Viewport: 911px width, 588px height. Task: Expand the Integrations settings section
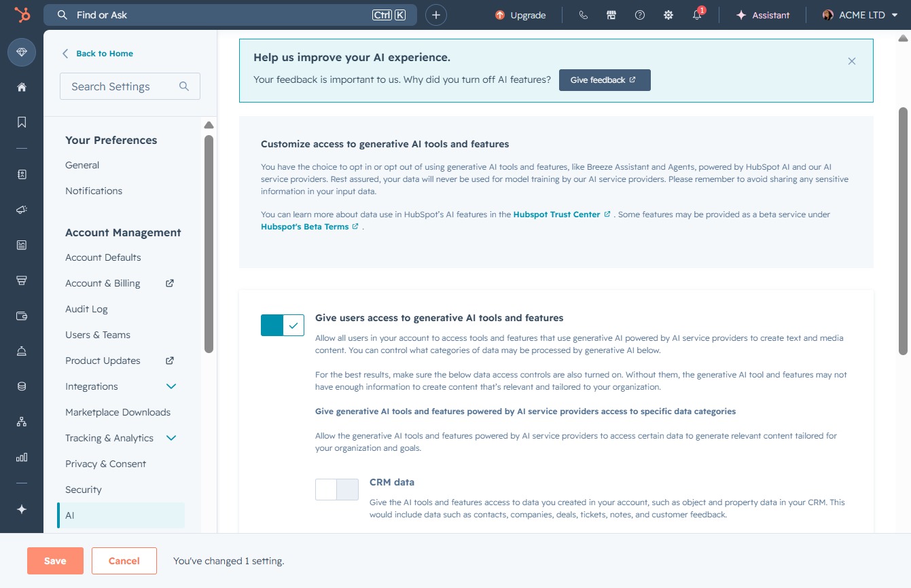[171, 386]
